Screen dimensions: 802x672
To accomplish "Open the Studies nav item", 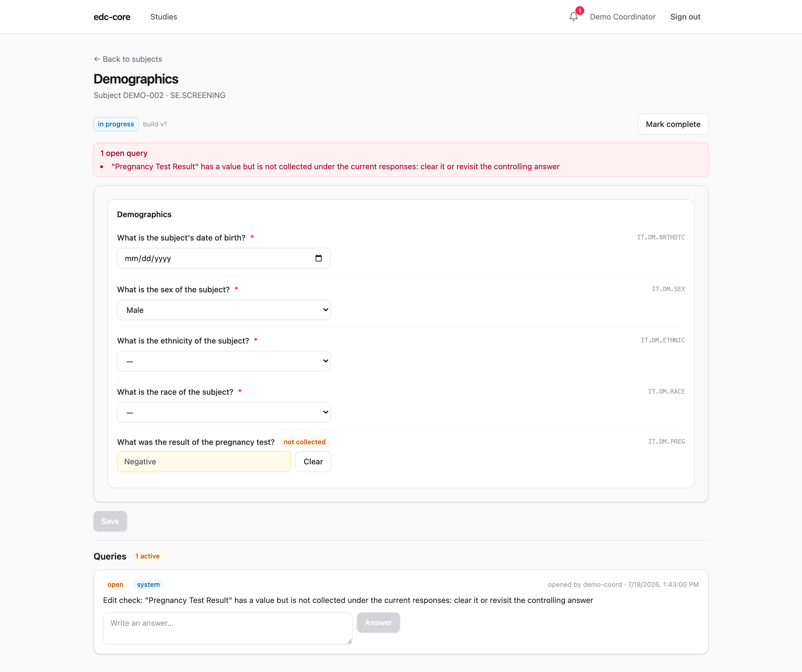I will (x=163, y=17).
